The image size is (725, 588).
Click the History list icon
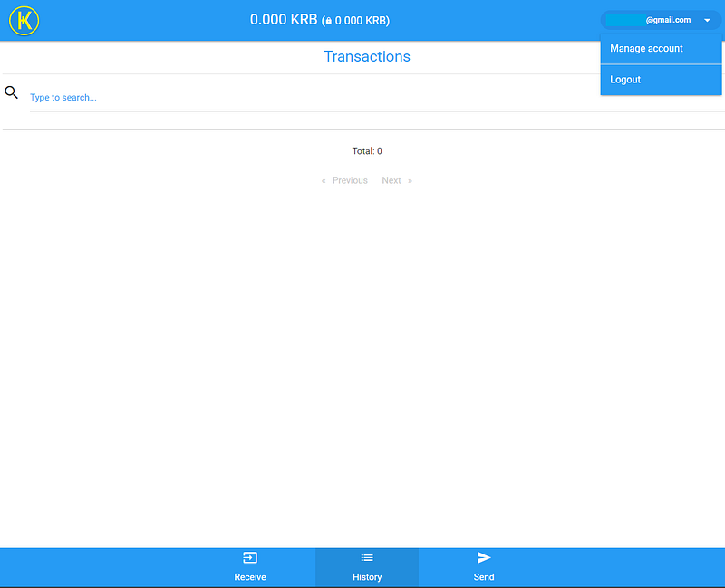(x=367, y=558)
